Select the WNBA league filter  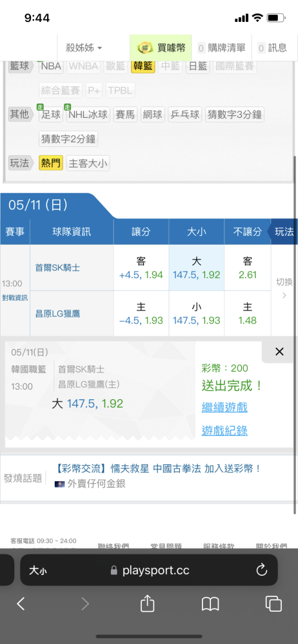coord(84,66)
